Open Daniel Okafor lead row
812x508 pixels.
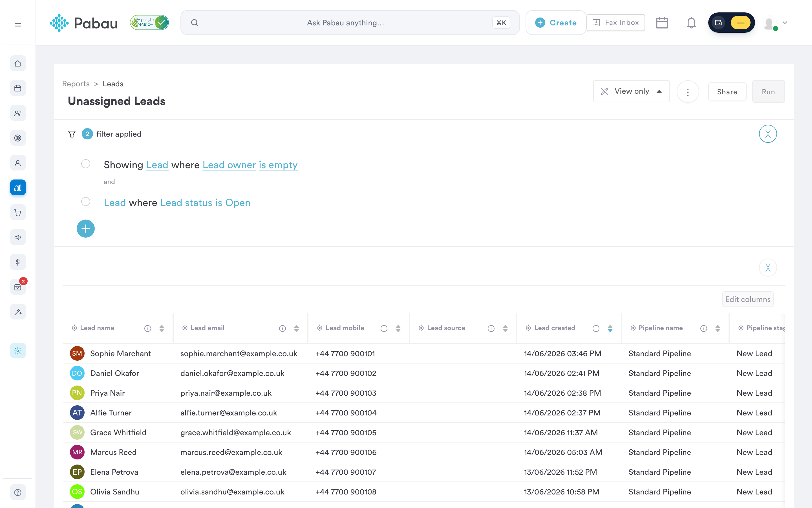(x=424, y=373)
